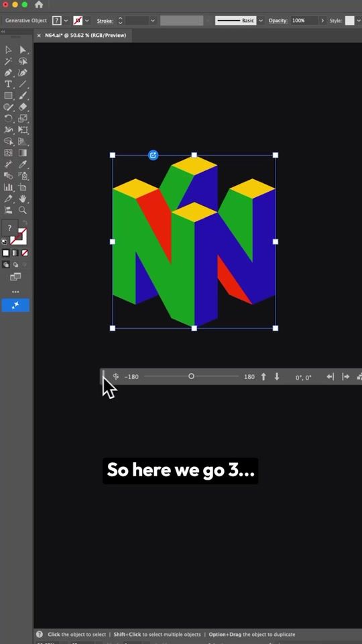This screenshot has height=644, width=362.
Task: Select the Type tool
Action: coord(8,85)
